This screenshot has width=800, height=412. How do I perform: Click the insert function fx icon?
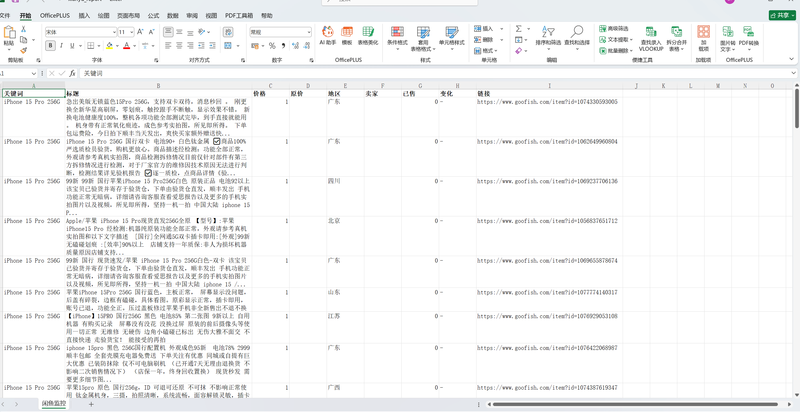72,73
